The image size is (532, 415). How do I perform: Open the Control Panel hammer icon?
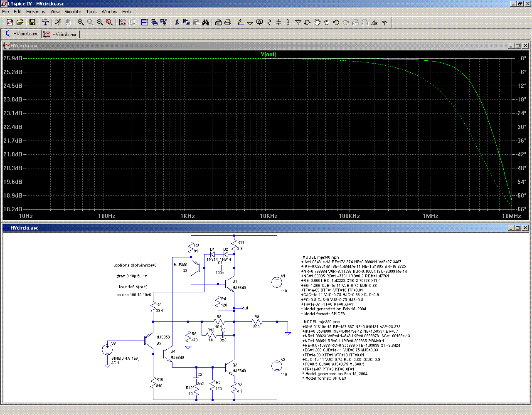coord(45,22)
